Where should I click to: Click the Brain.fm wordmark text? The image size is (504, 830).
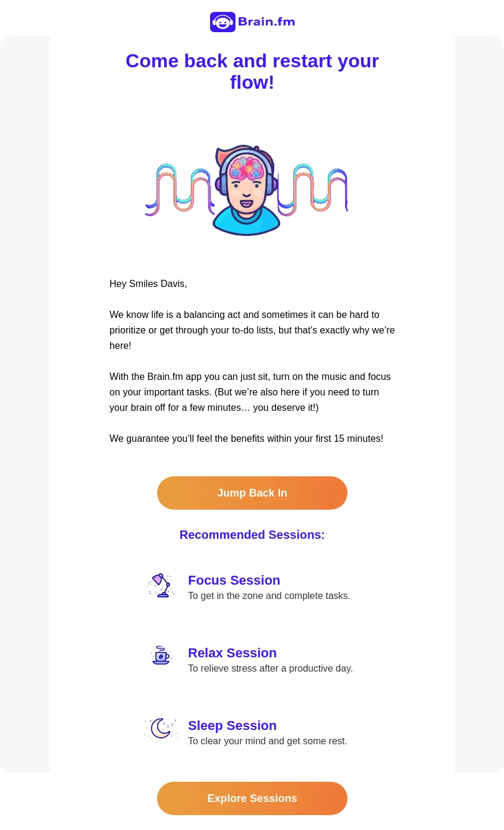[x=266, y=22]
